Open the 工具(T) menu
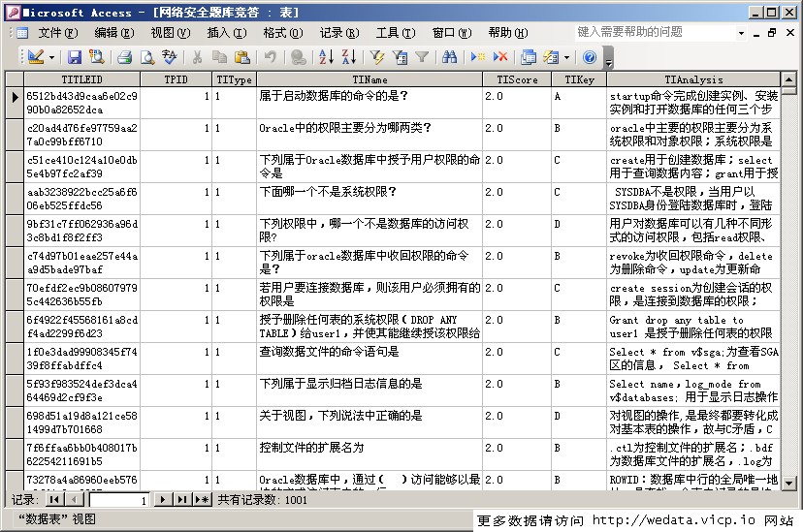 tap(396, 33)
